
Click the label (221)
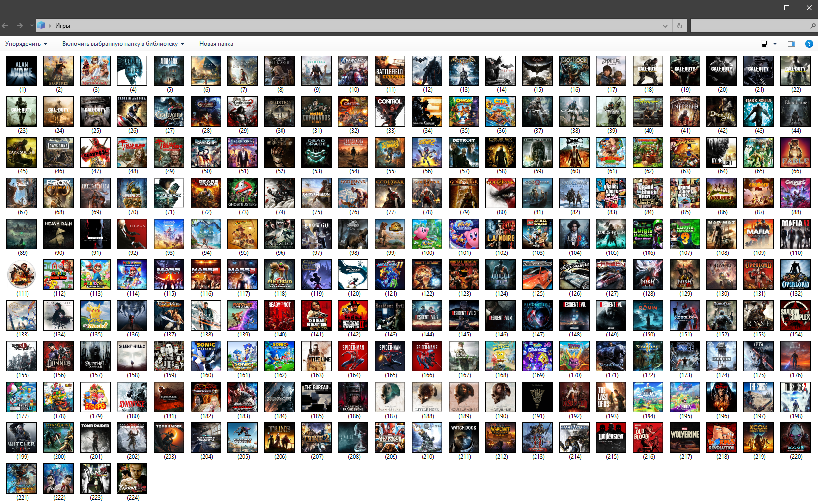(23, 498)
